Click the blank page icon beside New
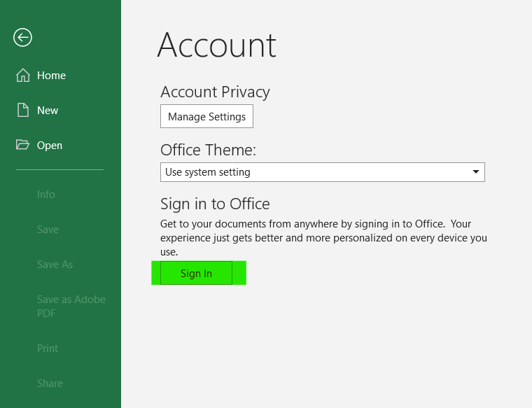Screen dimensions: 532x408 pos(22,111)
